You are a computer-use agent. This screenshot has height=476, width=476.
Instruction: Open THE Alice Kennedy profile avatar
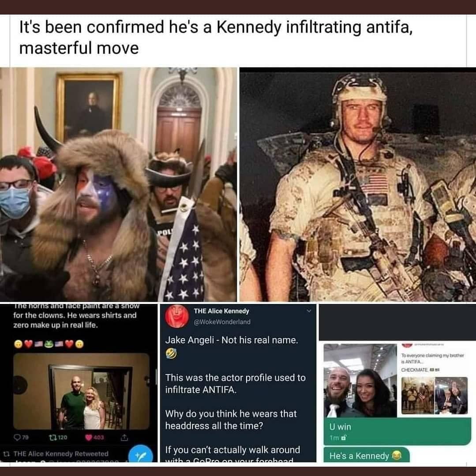click(x=176, y=316)
